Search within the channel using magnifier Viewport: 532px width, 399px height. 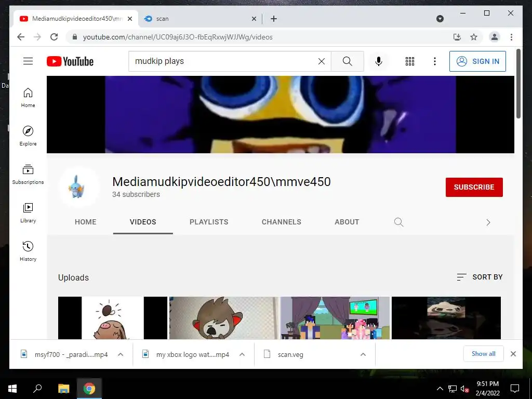398,222
